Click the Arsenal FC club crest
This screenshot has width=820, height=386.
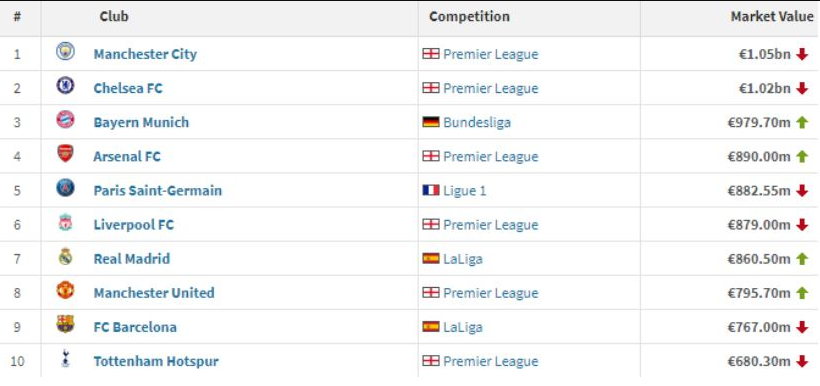65,154
